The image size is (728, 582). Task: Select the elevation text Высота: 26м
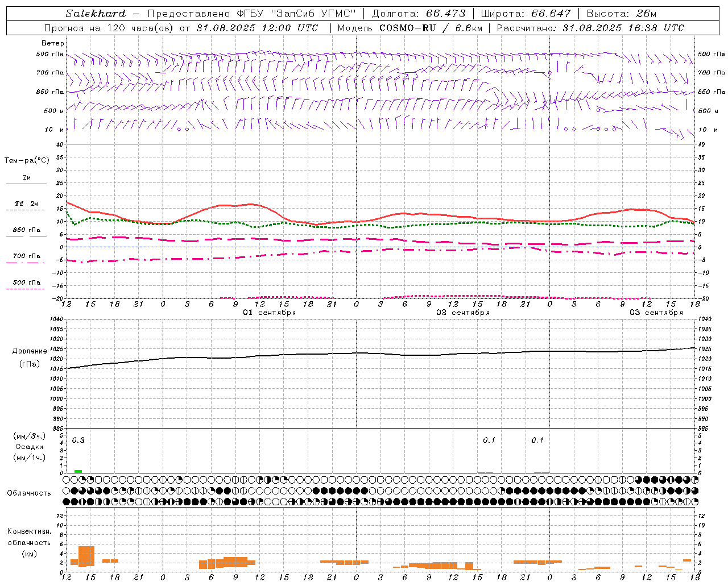click(621, 14)
